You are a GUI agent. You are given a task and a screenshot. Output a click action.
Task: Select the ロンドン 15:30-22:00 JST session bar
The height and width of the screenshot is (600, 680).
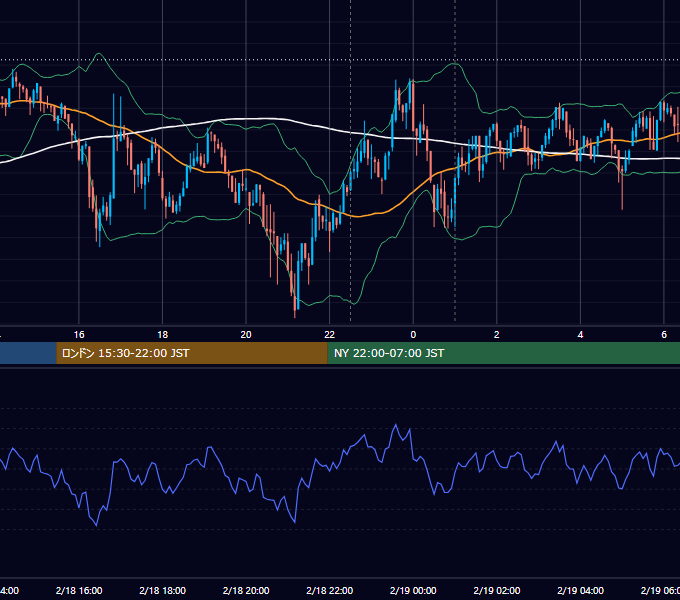pos(192,353)
